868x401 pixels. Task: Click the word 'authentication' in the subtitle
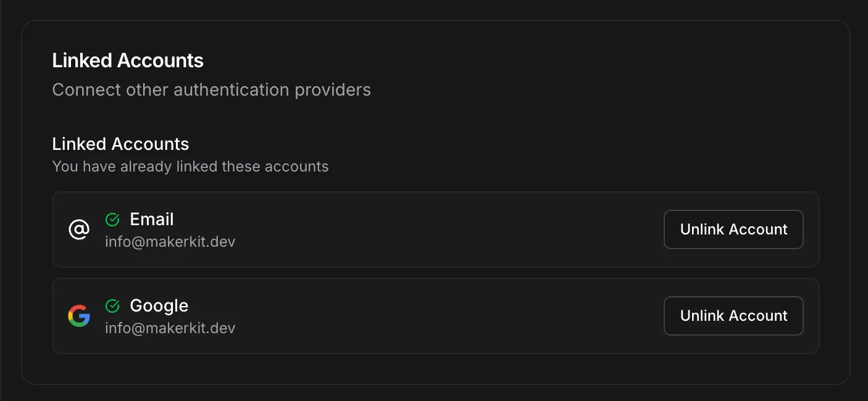point(231,90)
